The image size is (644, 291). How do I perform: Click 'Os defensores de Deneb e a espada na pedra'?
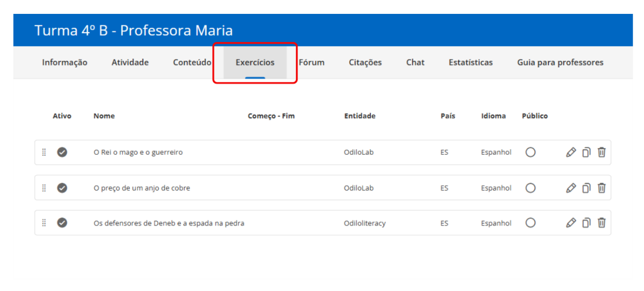tap(169, 223)
